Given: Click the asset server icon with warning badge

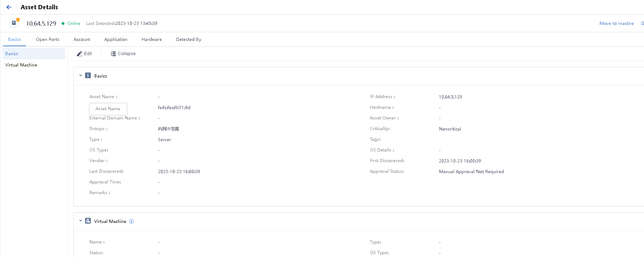Looking at the screenshot, I should click(14, 23).
